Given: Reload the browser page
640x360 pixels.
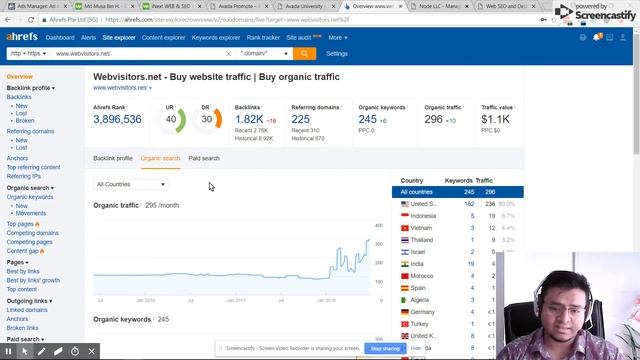Looking at the screenshot, I should [31, 20].
